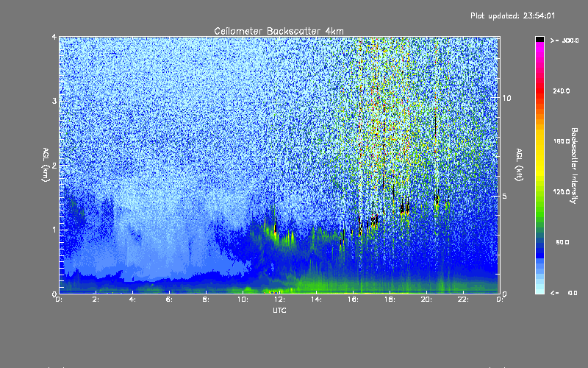Image resolution: width=588 pixels, height=368 pixels.
Task: Click the "4:" UTC hour tick label
Action: [132, 300]
